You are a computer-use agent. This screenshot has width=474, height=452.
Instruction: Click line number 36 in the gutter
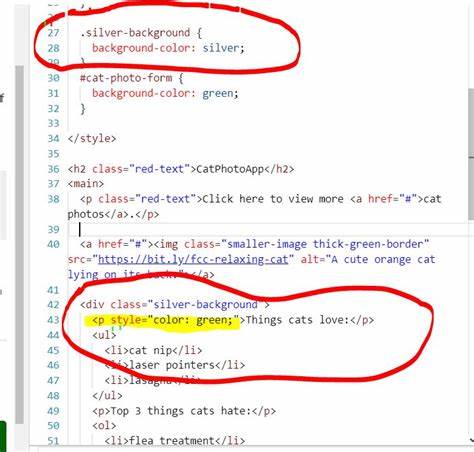pos(53,169)
